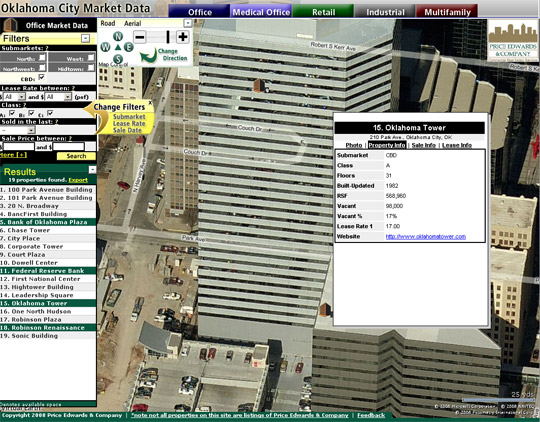The height and width of the screenshot is (422, 540).
Task: Click the West compass direction button
Action: coord(105,47)
